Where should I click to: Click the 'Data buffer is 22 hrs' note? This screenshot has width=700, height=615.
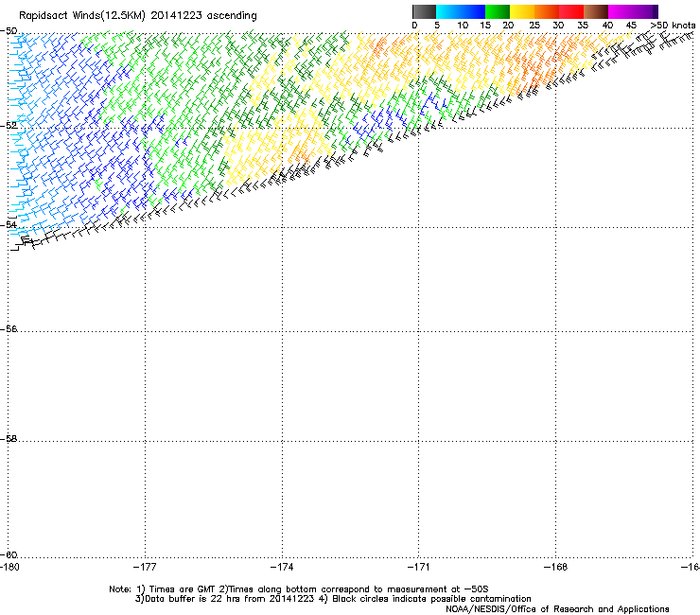333,599
